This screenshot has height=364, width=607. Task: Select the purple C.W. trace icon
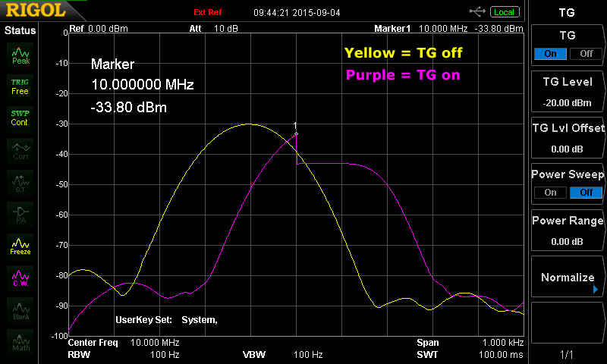[x=20, y=278]
